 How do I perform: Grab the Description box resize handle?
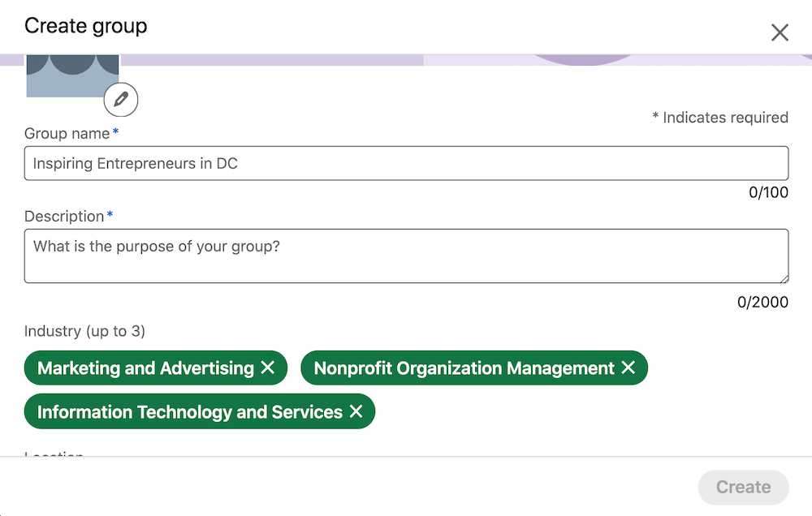(784, 278)
